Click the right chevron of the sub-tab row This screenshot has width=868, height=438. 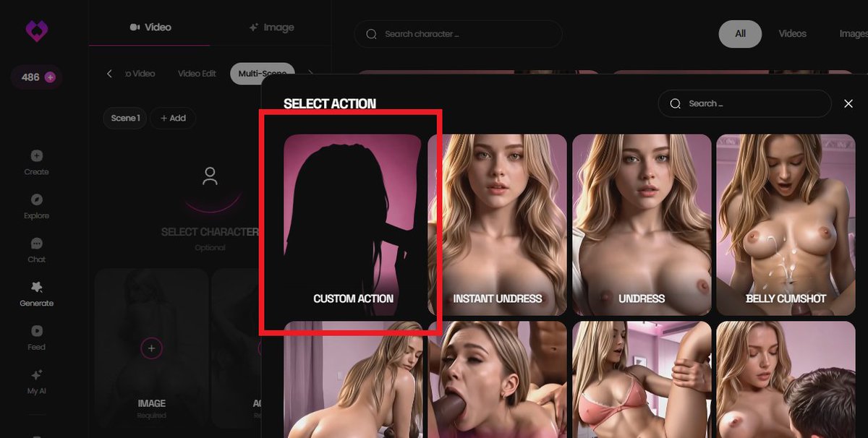click(311, 74)
